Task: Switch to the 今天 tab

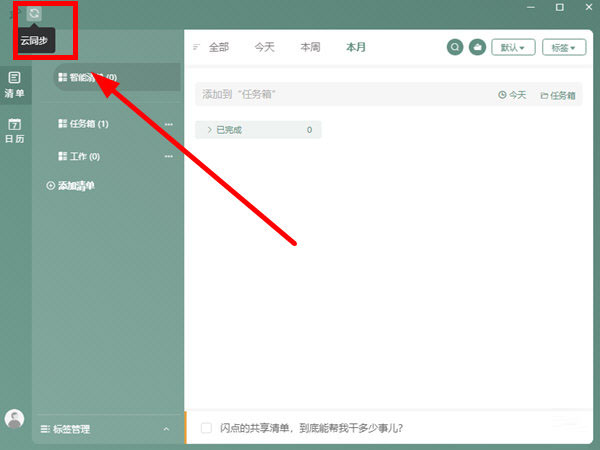Action: (x=264, y=47)
